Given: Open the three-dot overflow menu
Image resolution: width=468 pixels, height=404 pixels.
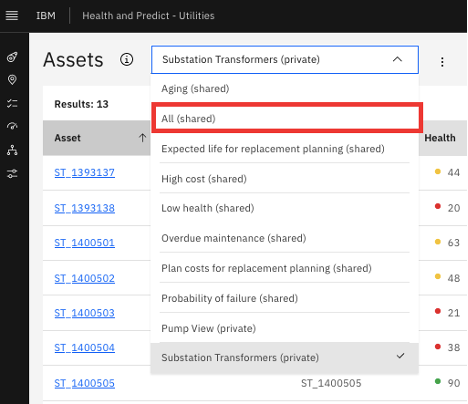Looking at the screenshot, I should (x=442, y=62).
